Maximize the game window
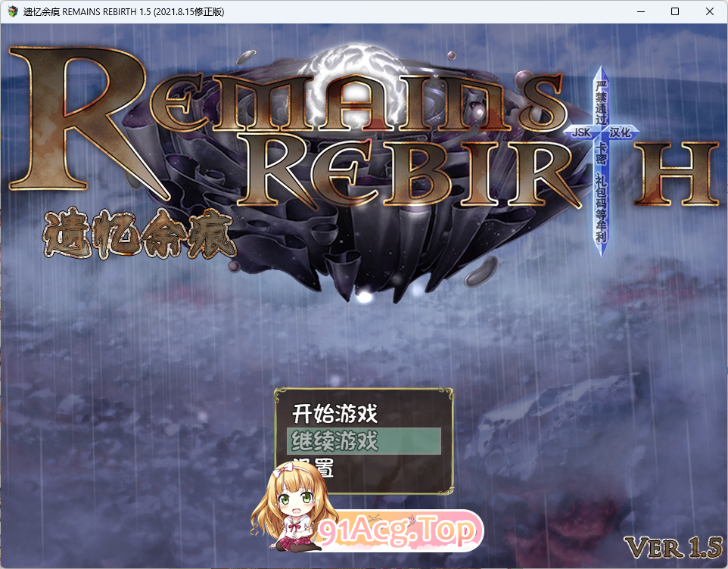This screenshot has height=569, width=728. [675, 11]
